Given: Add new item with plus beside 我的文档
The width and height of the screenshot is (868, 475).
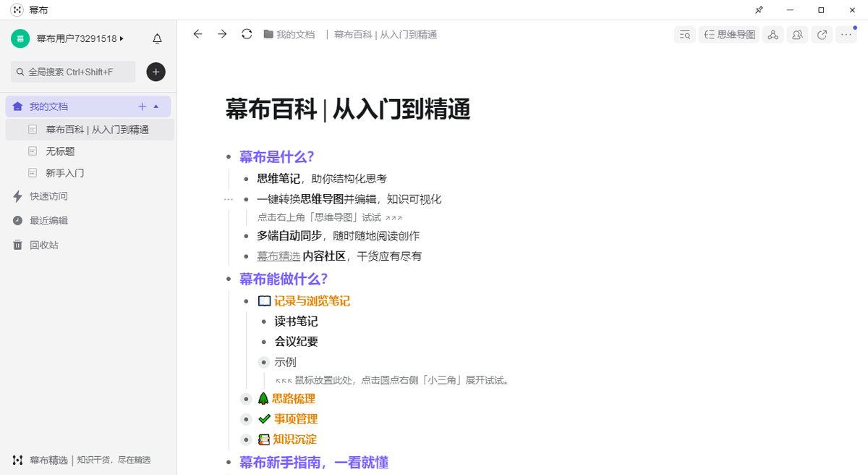Looking at the screenshot, I should pyautogui.click(x=142, y=106).
